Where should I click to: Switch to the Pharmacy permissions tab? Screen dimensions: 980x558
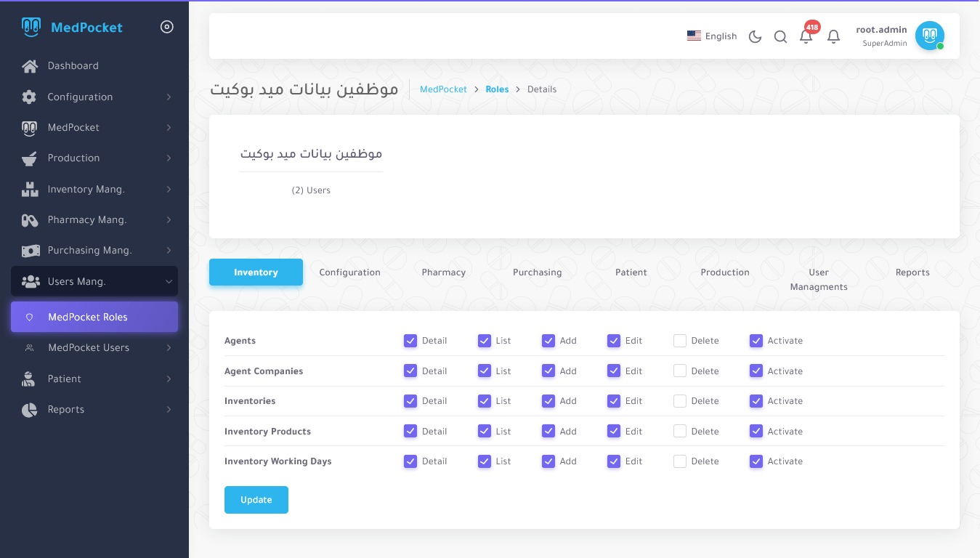click(x=443, y=272)
